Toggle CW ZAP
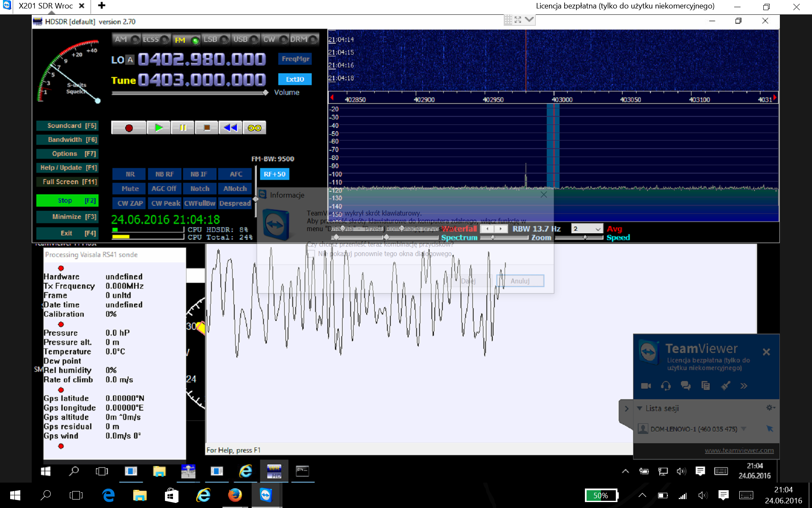Viewport: 812px width, 508px height. (x=130, y=204)
